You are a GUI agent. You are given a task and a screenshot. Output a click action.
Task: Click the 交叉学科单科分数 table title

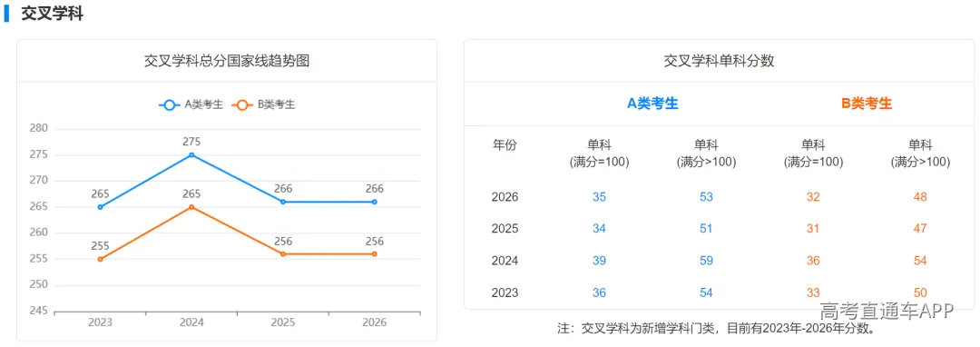pos(719,61)
